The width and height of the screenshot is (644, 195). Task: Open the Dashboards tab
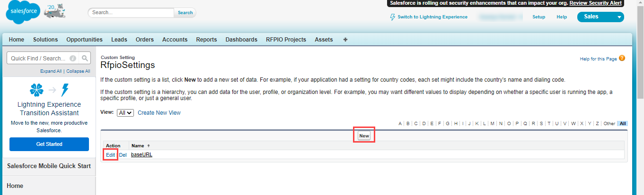(x=241, y=40)
